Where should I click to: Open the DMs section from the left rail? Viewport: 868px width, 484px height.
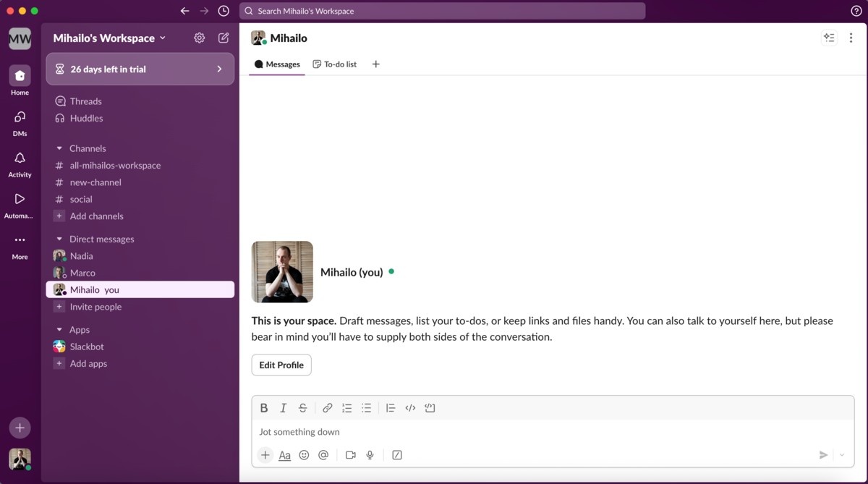(x=20, y=121)
